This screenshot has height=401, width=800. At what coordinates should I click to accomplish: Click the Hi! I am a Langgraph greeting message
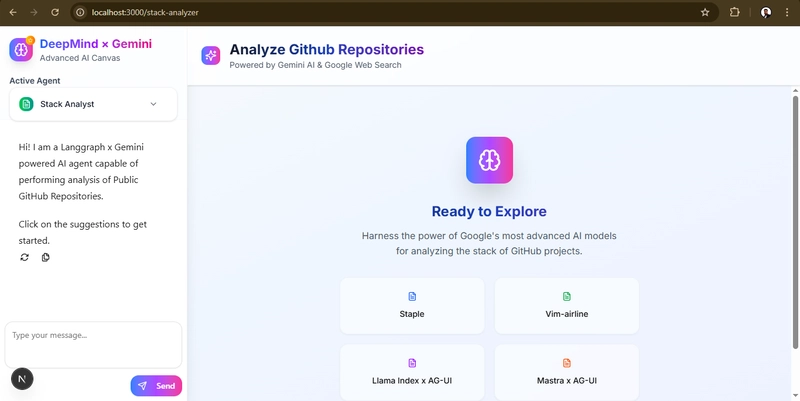81,171
